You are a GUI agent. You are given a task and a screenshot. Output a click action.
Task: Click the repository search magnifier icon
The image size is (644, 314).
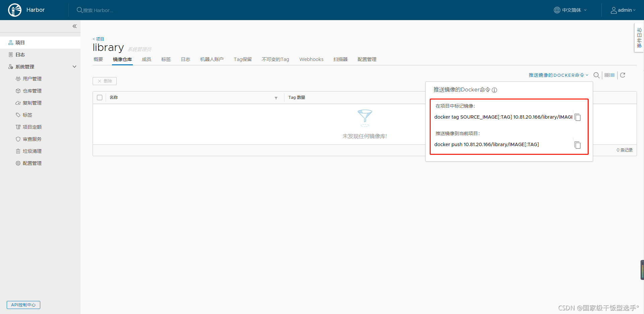(596, 75)
